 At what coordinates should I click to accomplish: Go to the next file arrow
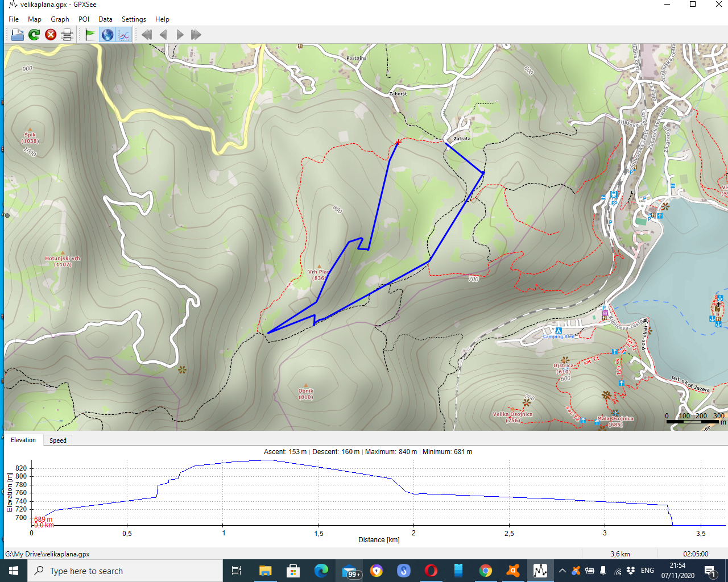point(180,35)
